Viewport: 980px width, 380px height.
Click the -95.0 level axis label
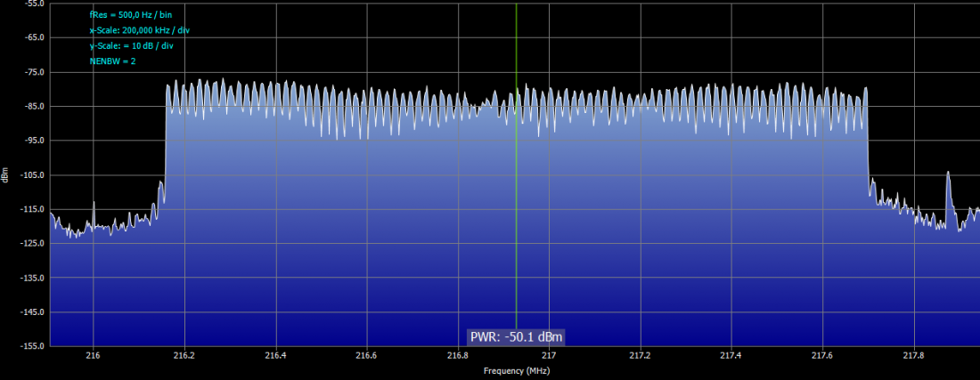35,141
